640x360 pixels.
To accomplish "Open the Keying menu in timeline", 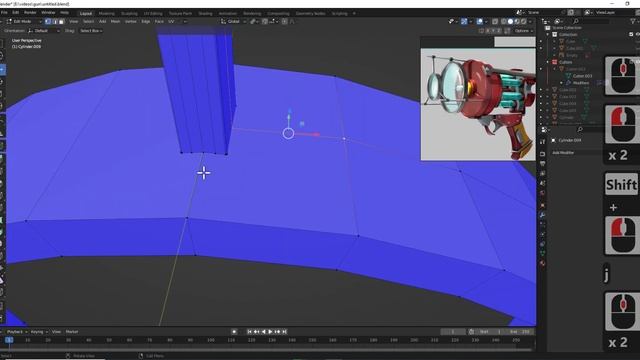I will (39, 332).
